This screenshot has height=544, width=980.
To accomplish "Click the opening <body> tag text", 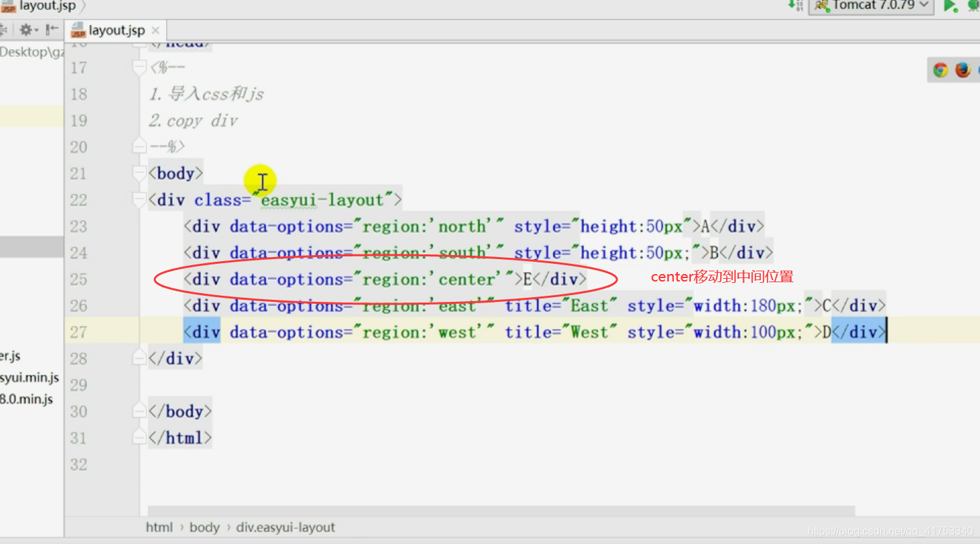I will 176,174.
